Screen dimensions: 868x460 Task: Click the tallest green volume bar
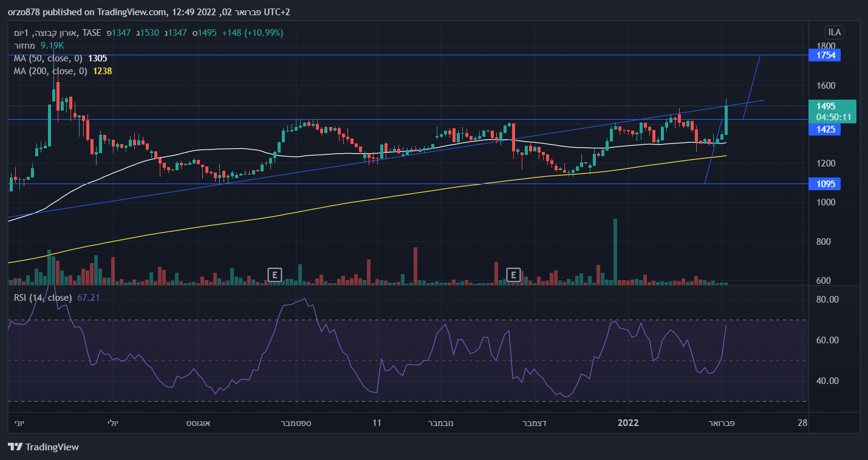pyautogui.click(x=615, y=252)
